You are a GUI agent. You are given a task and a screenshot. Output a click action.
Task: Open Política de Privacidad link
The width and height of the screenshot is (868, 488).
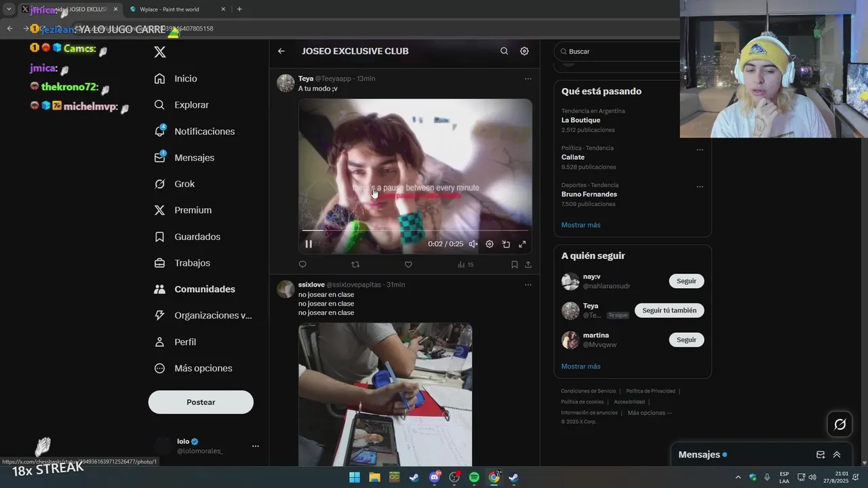[650, 391]
